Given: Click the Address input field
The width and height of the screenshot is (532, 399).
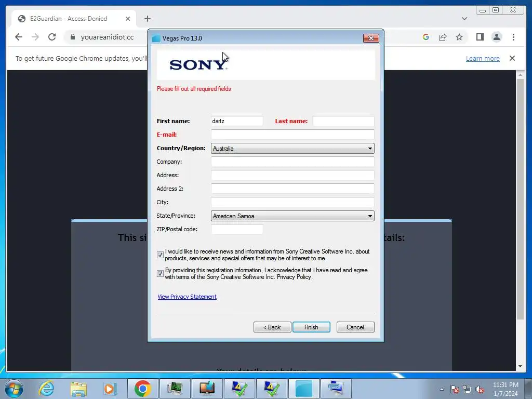Looking at the screenshot, I should (292, 175).
